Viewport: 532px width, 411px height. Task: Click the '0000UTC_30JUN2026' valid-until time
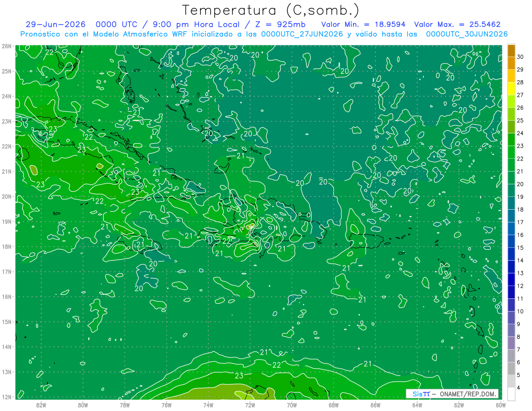click(x=467, y=34)
